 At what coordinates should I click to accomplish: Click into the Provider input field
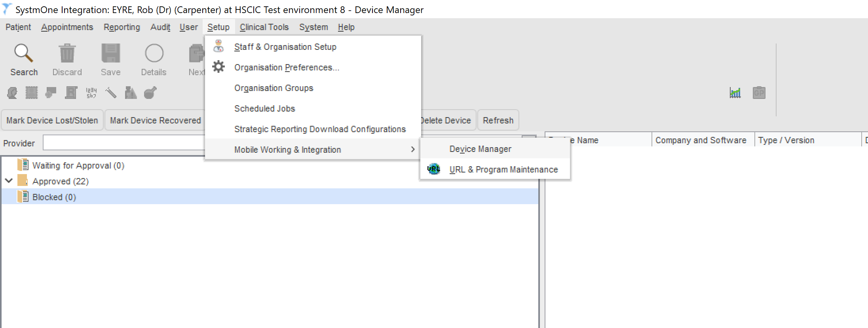123,143
